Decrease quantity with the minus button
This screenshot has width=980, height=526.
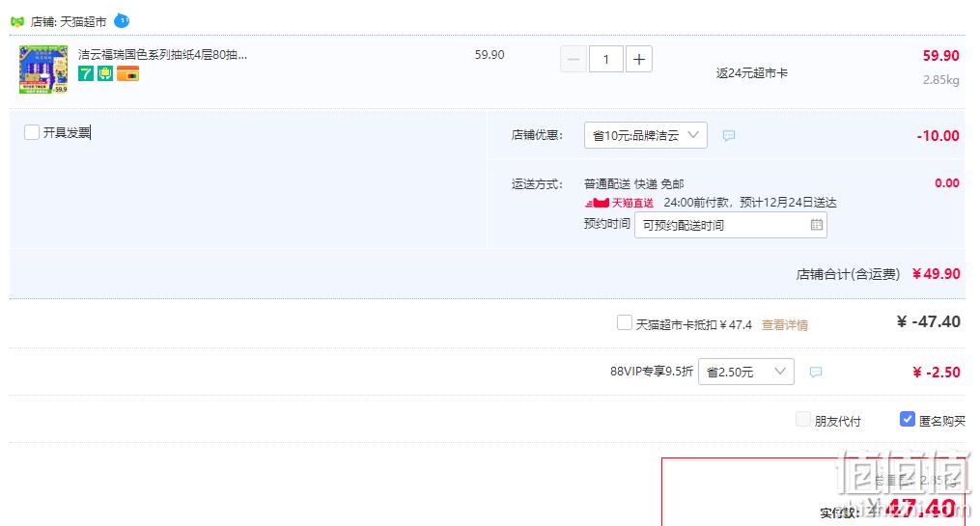pyautogui.click(x=574, y=59)
